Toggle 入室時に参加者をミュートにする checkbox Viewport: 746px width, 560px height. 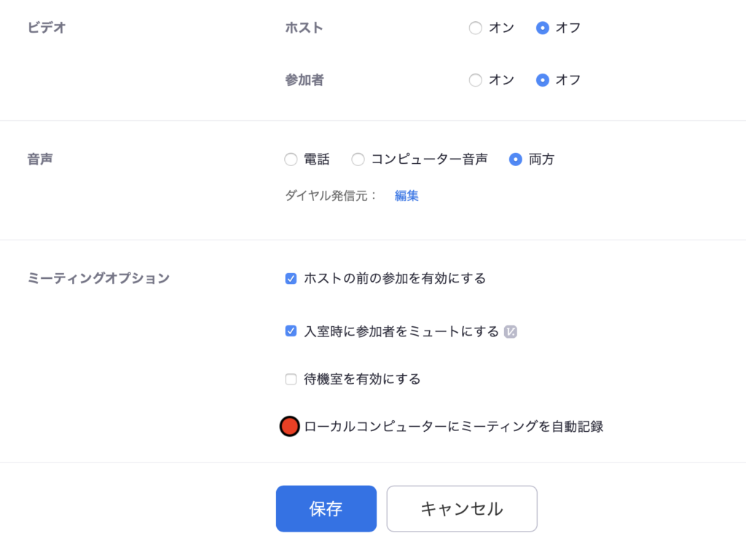click(x=291, y=331)
